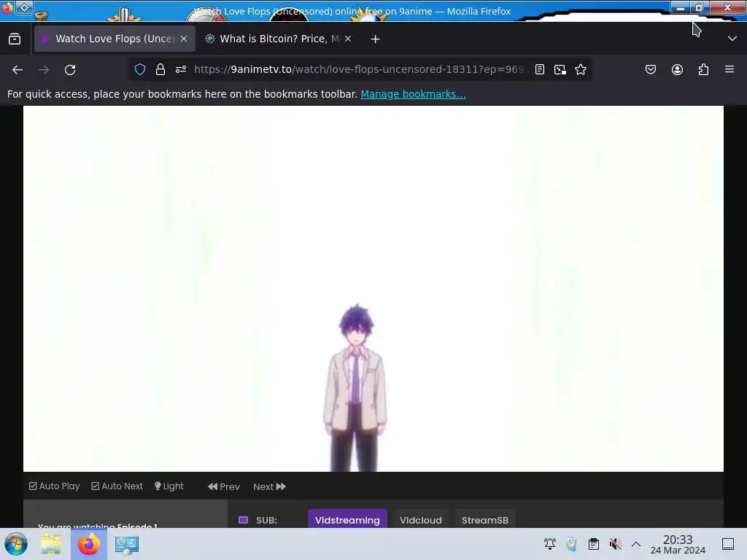Bookmark this page with the star
Image resolution: width=747 pixels, height=560 pixels.
580,69
